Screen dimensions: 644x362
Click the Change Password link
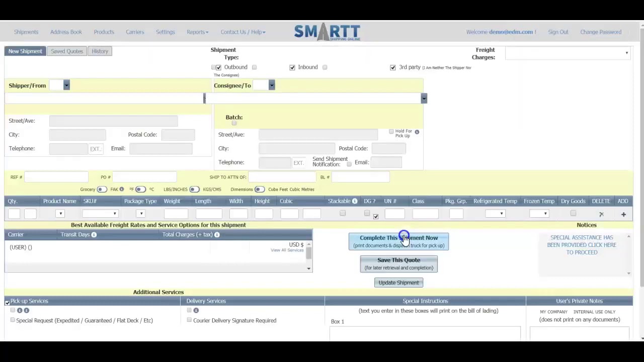pos(601,32)
